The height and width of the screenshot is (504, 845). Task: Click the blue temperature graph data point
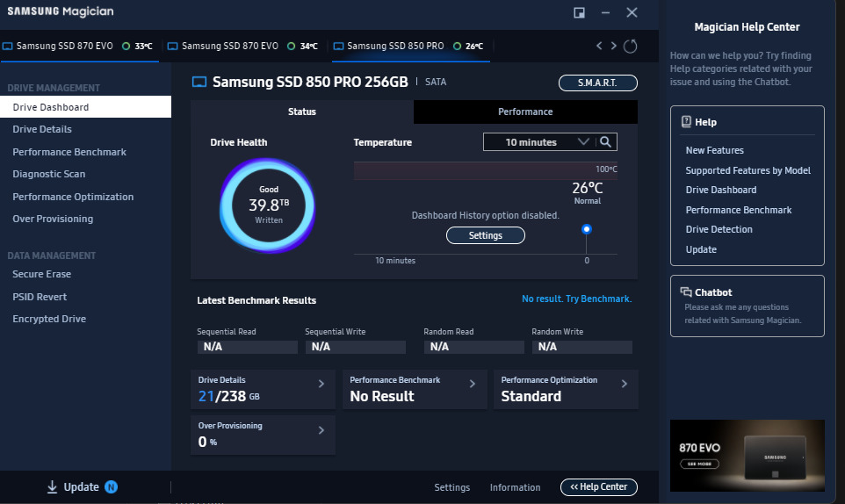(587, 229)
